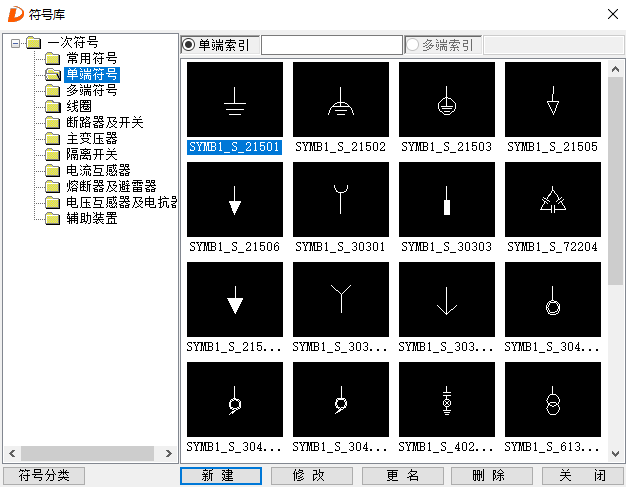Click the tree panel scroll-right arrow
The image size is (626, 487).
(x=168, y=453)
